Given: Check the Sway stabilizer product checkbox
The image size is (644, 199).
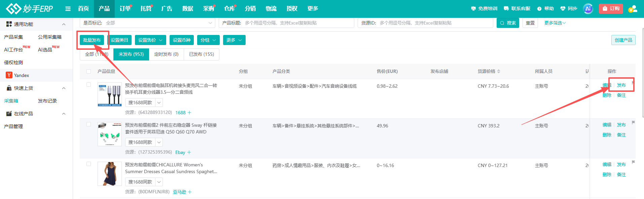Looking at the screenshot, I should point(89,124).
